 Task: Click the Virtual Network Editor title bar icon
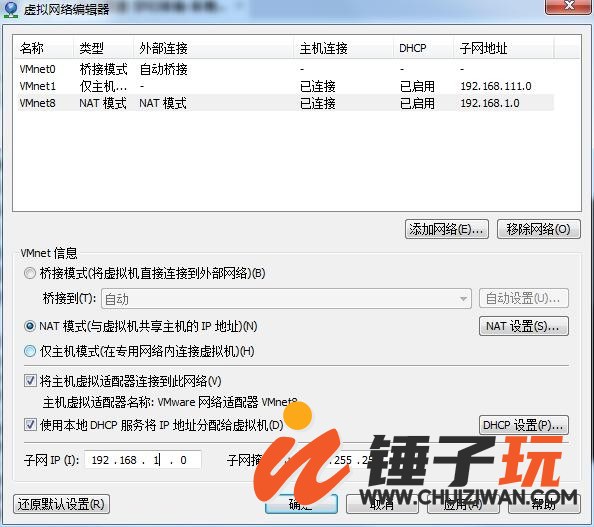[x=10, y=9]
